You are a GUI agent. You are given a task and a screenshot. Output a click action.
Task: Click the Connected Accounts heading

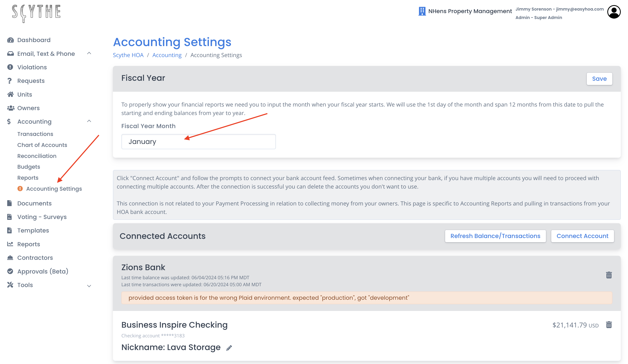tap(162, 236)
